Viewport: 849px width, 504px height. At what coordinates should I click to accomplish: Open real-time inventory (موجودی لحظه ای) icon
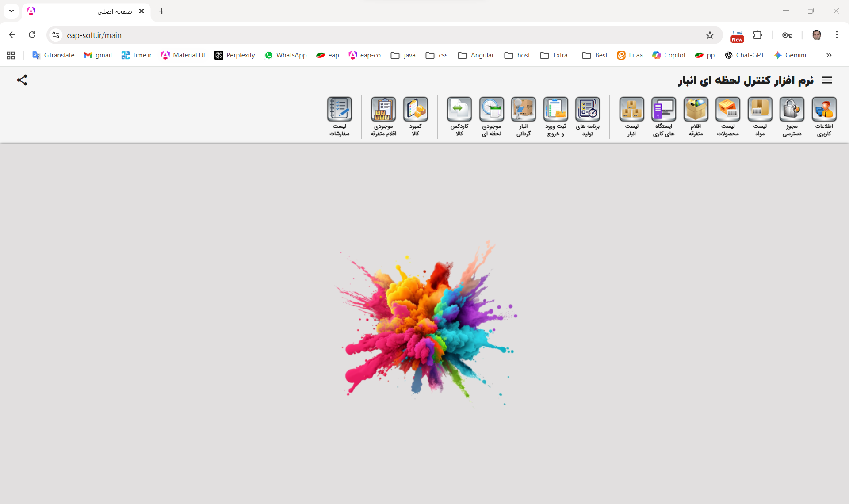coord(491,109)
